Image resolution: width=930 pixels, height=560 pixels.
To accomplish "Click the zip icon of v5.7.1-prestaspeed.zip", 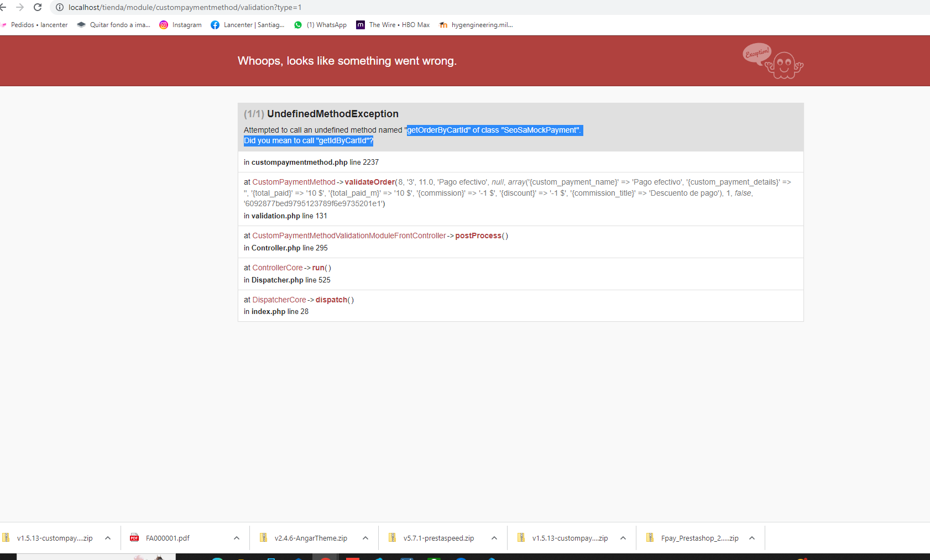I will [x=393, y=538].
